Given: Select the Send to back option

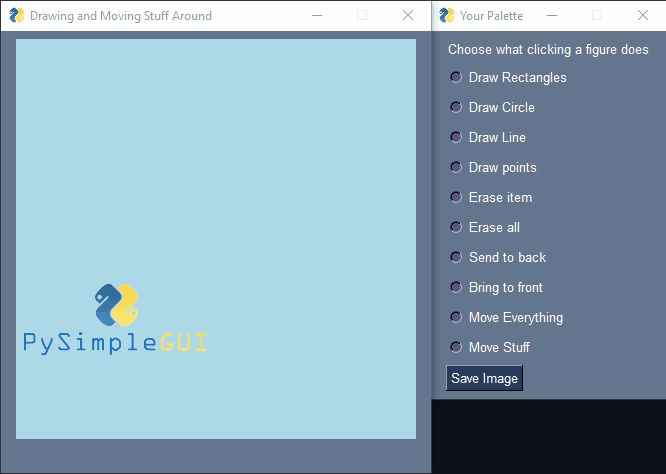Looking at the screenshot, I should [456, 257].
